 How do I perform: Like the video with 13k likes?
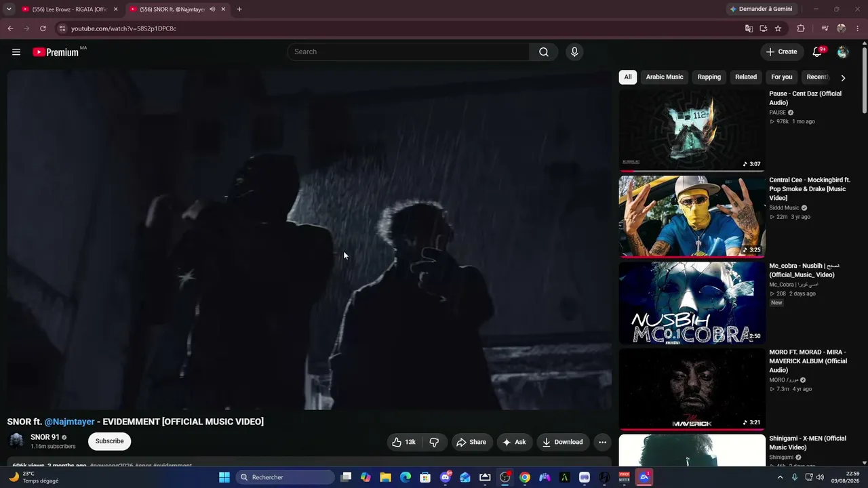(x=403, y=442)
